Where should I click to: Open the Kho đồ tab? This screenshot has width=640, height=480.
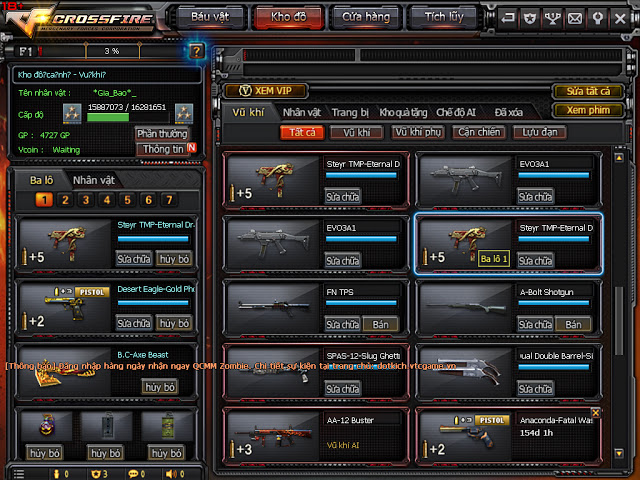[x=288, y=17]
